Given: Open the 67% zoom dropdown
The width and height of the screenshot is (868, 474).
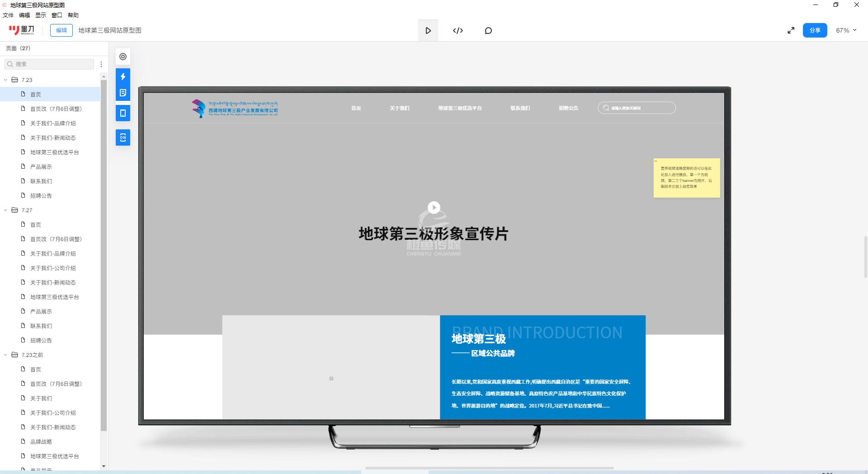Looking at the screenshot, I should point(846,30).
